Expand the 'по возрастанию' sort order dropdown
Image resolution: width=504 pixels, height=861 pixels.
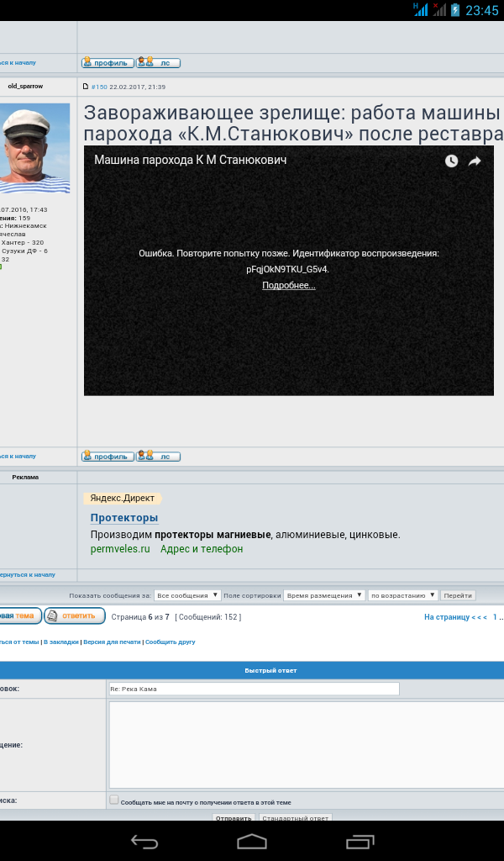coord(403,595)
